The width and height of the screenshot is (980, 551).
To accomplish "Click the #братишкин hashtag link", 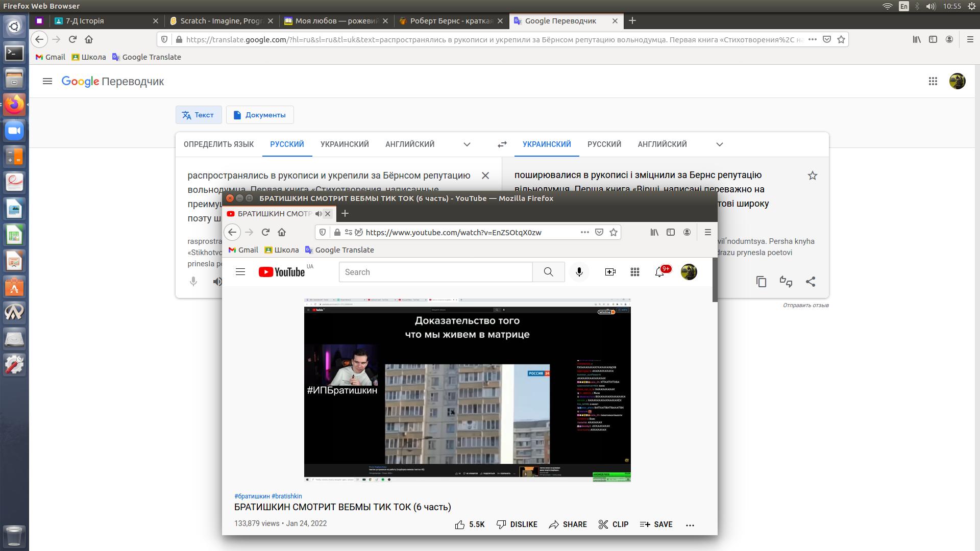I will [x=252, y=496].
